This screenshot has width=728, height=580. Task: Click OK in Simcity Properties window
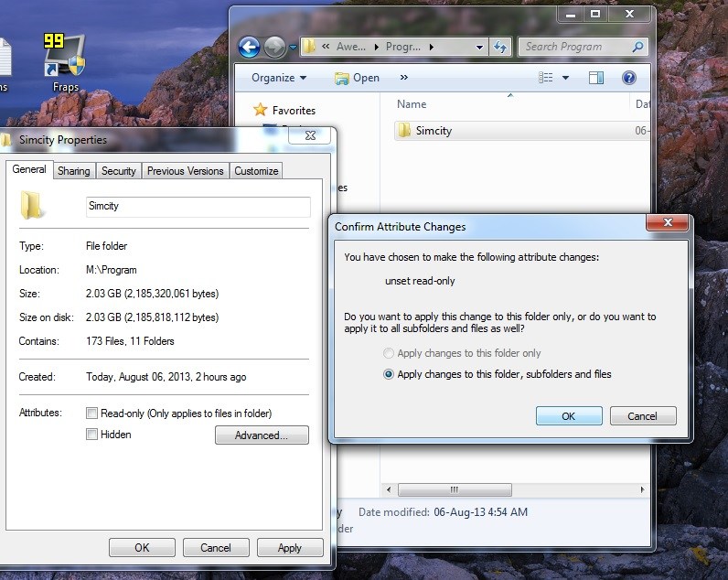[x=142, y=547]
